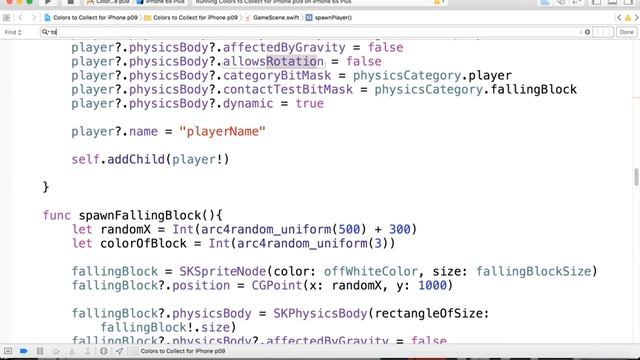Click colorOfBlock variable declaration
The height and width of the screenshot is (360, 640).
[x=143, y=243]
